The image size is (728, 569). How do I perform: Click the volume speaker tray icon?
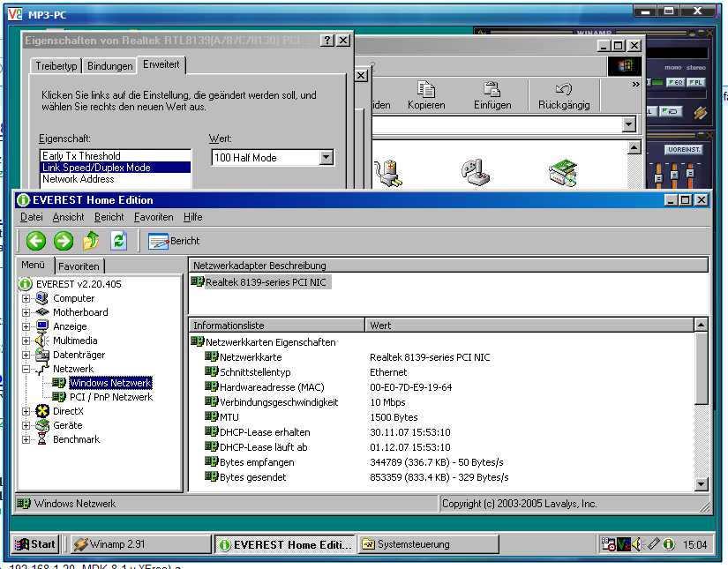tap(636, 544)
